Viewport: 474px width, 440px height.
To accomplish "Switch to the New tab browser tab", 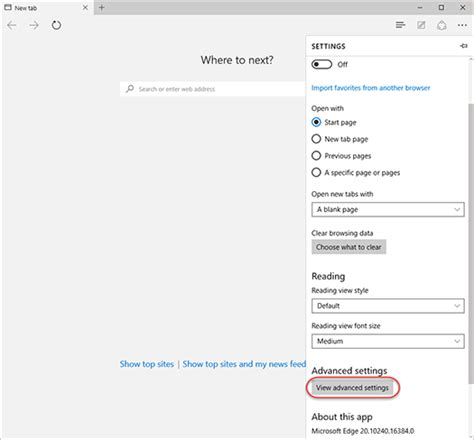I will click(47, 7).
